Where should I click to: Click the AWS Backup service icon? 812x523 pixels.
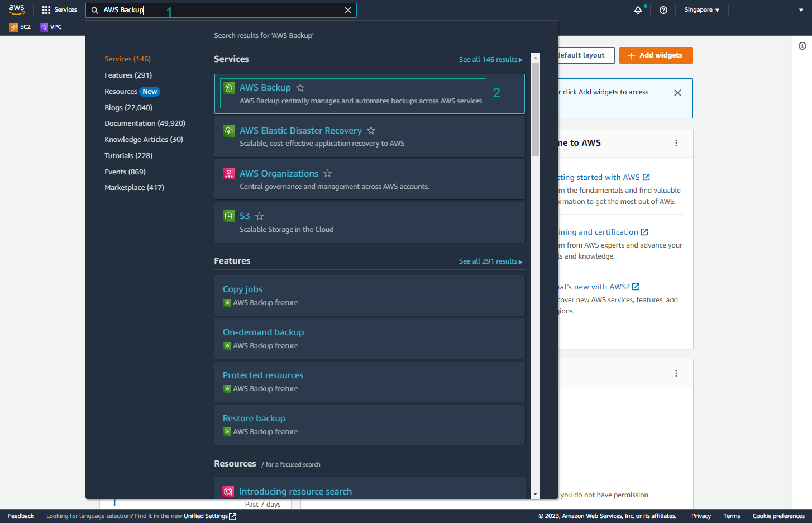coord(228,88)
